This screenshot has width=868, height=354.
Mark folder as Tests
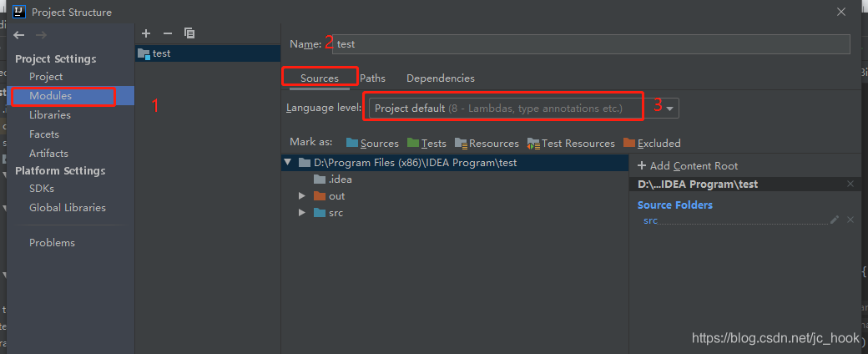click(426, 143)
